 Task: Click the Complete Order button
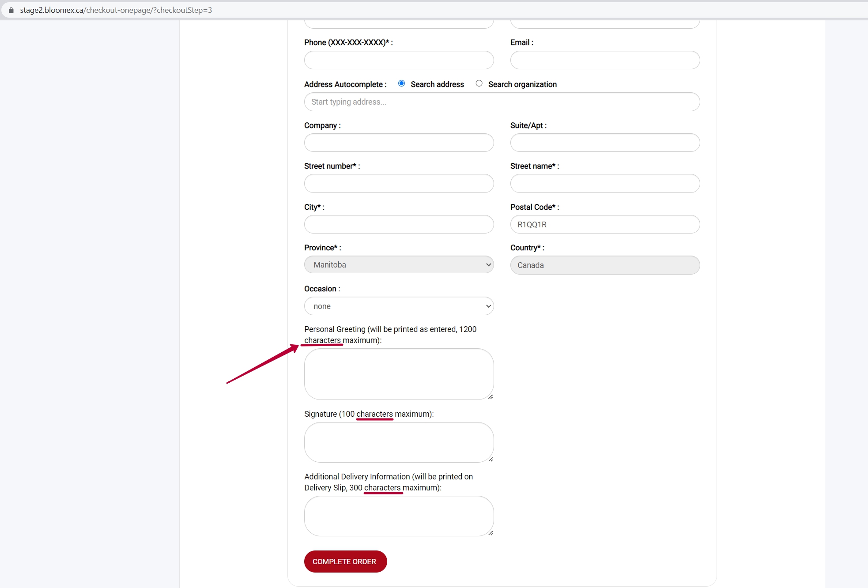point(345,562)
